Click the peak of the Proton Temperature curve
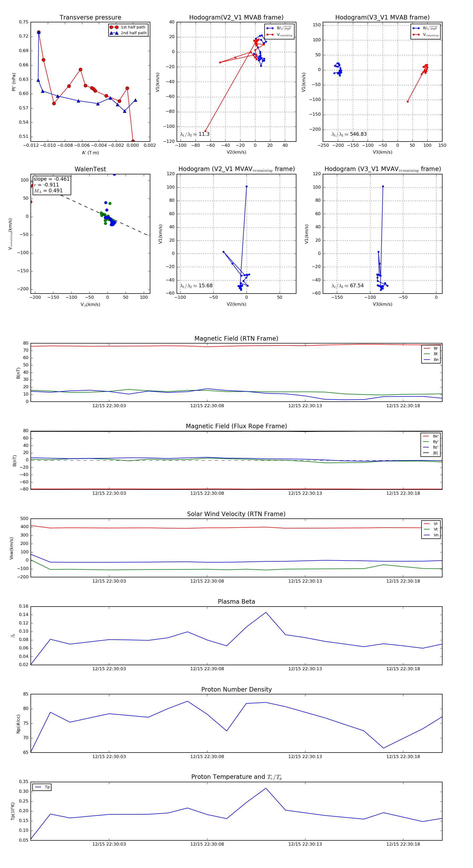This screenshot has width=473, height=868. [x=266, y=788]
